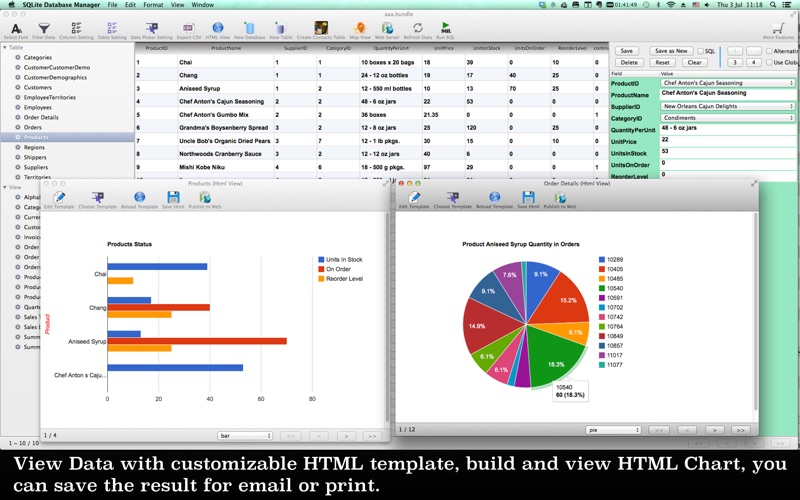Viewport: 800px width, 500px height.
Task: Open the Window menu
Action: (203, 5)
